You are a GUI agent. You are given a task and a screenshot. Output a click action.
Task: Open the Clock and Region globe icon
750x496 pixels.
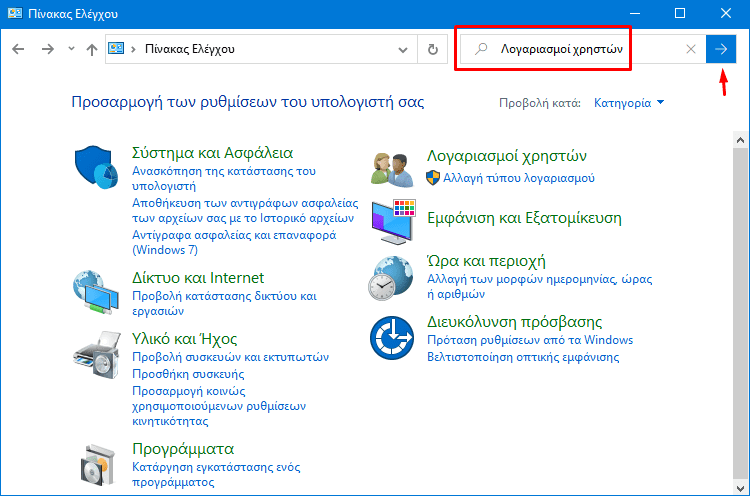click(x=391, y=278)
